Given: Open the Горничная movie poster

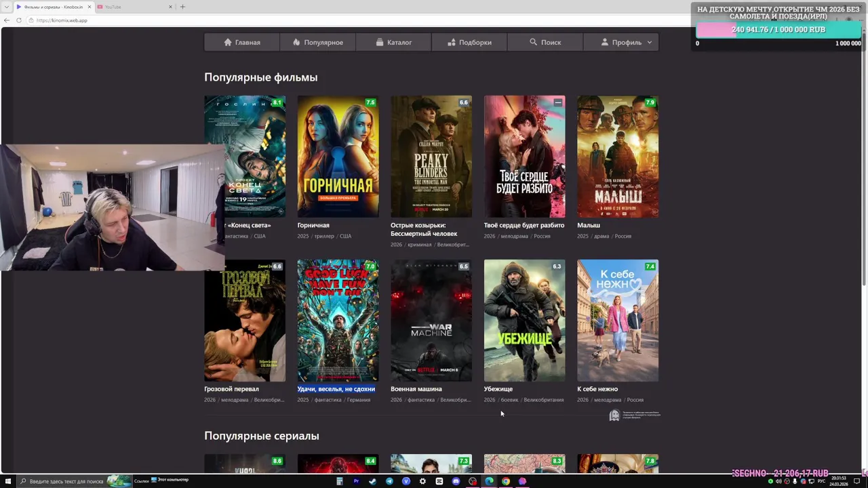Looking at the screenshot, I should [338, 157].
